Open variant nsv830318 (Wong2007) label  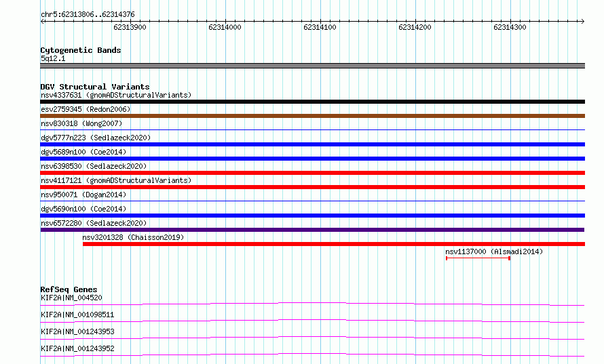pos(81,123)
